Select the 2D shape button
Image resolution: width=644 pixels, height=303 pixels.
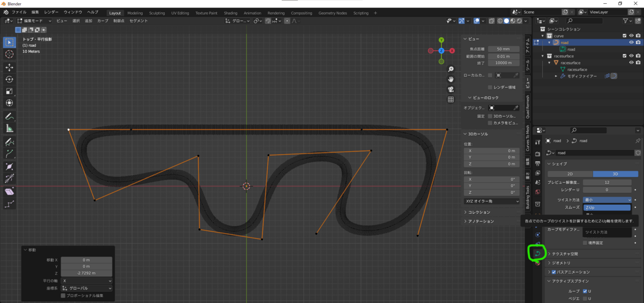[570, 174]
